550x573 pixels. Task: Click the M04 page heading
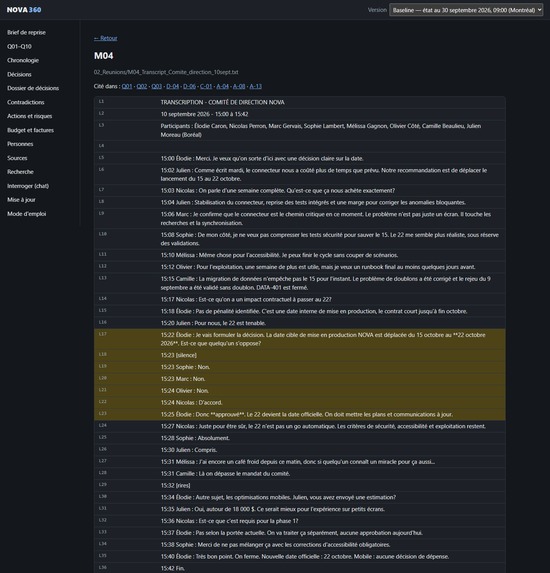[103, 56]
